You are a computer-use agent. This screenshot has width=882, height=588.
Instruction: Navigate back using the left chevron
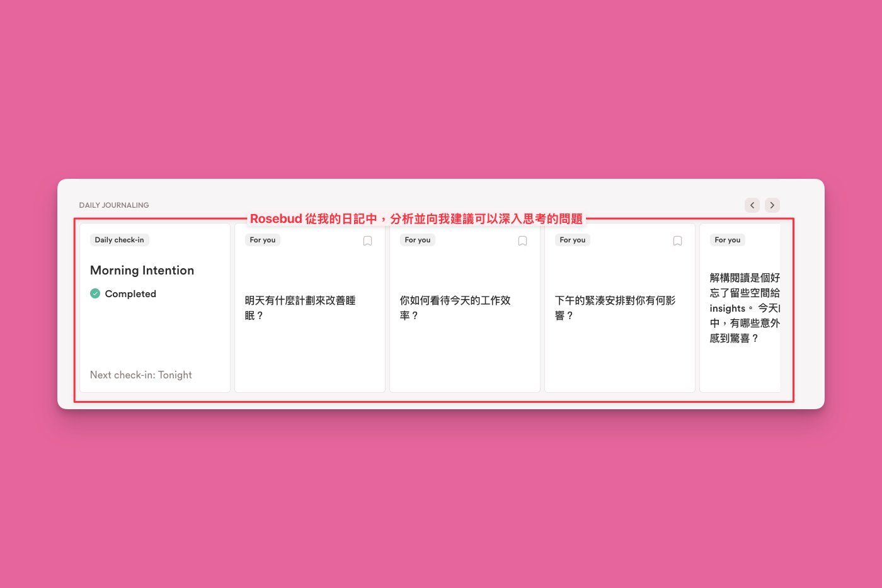[752, 205]
